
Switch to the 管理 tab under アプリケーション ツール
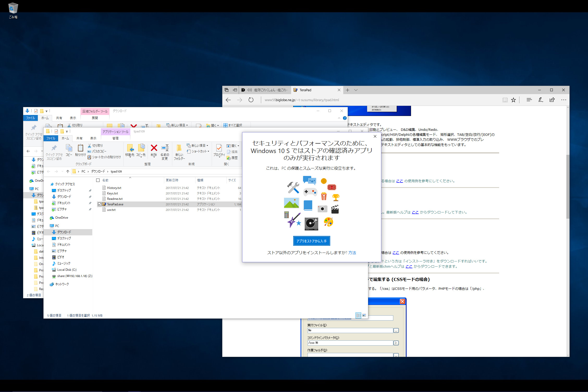point(115,138)
